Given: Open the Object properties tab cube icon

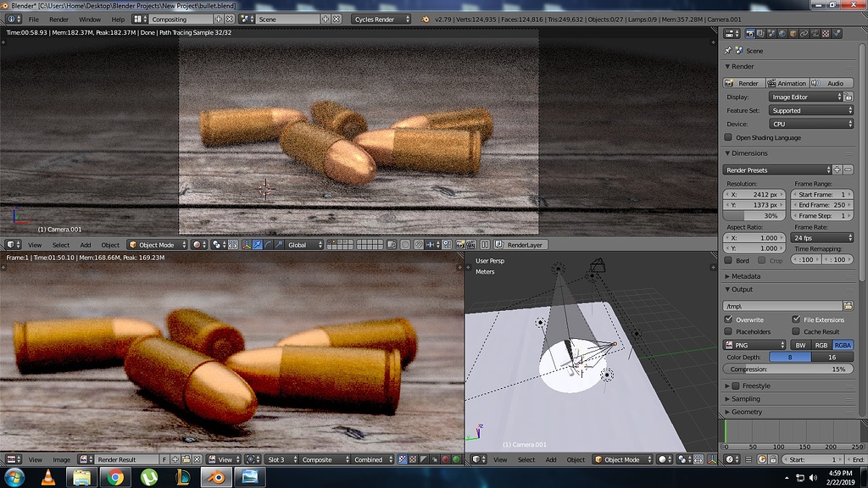Looking at the screenshot, I should [793, 34].
